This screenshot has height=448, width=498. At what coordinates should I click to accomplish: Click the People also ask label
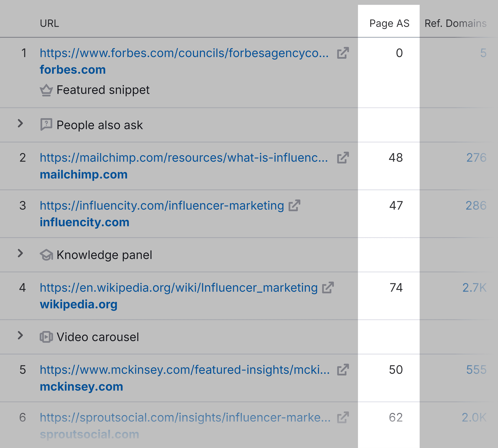[100, 125]
